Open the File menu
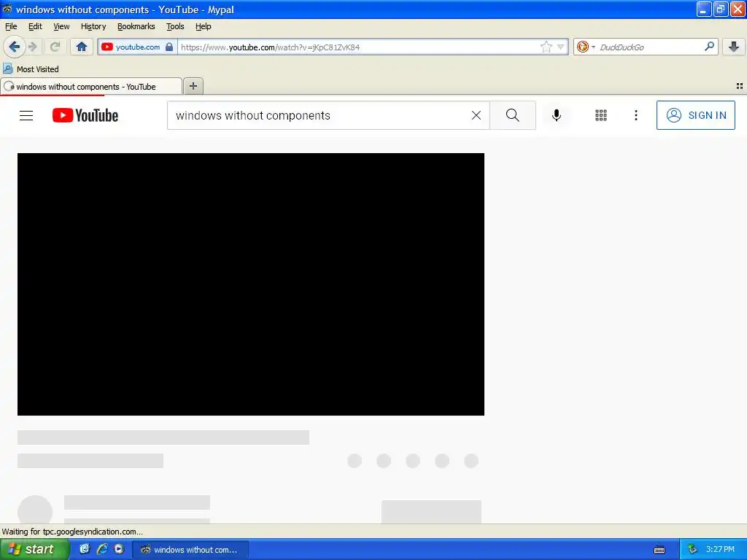Image resolution: width=747 pixels, height=560 pixels. (11, 27)
